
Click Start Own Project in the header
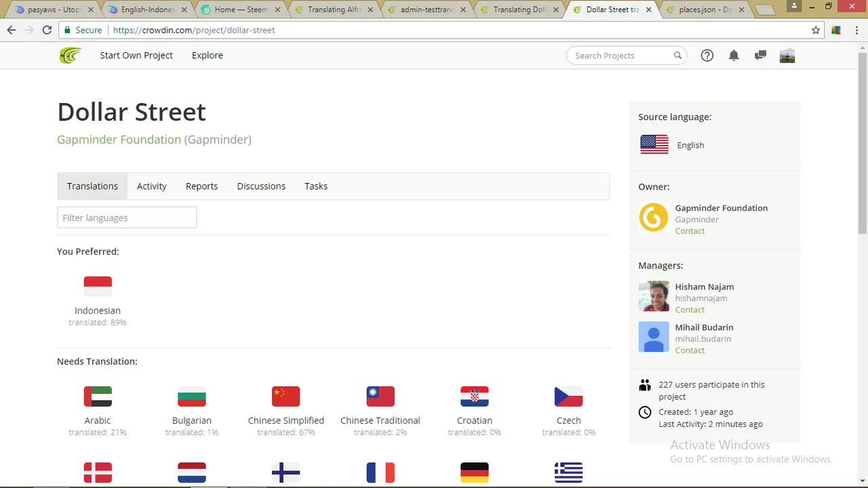click(x=136, y=56)
